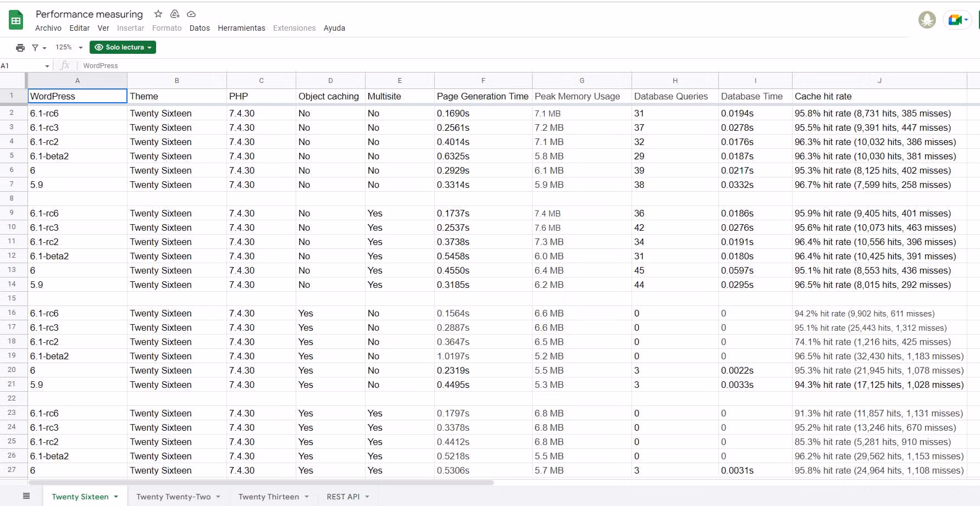Open the Archivo menu
The height and width of the screenshot is (506, 980).
48,28
